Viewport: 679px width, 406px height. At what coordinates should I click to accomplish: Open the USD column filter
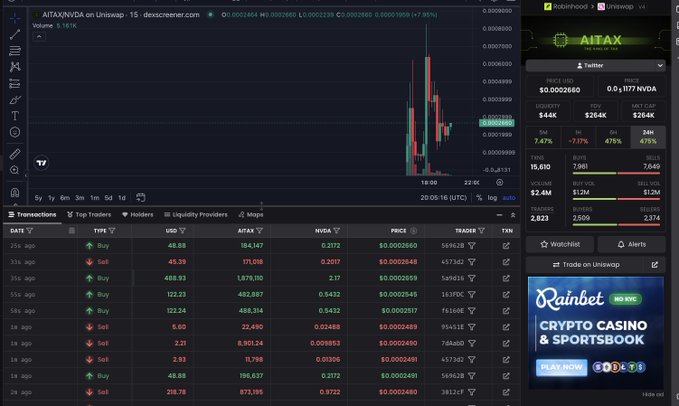182,231
